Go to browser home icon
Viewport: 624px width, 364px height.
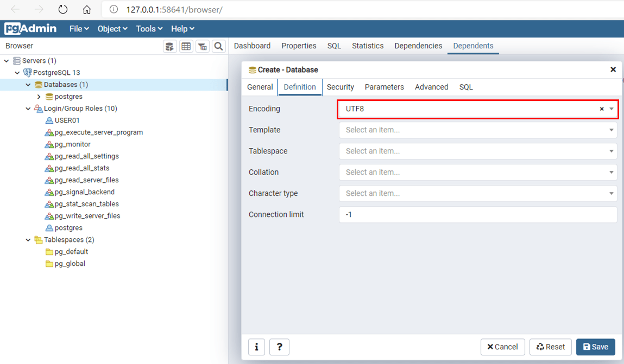coord(87,10)
